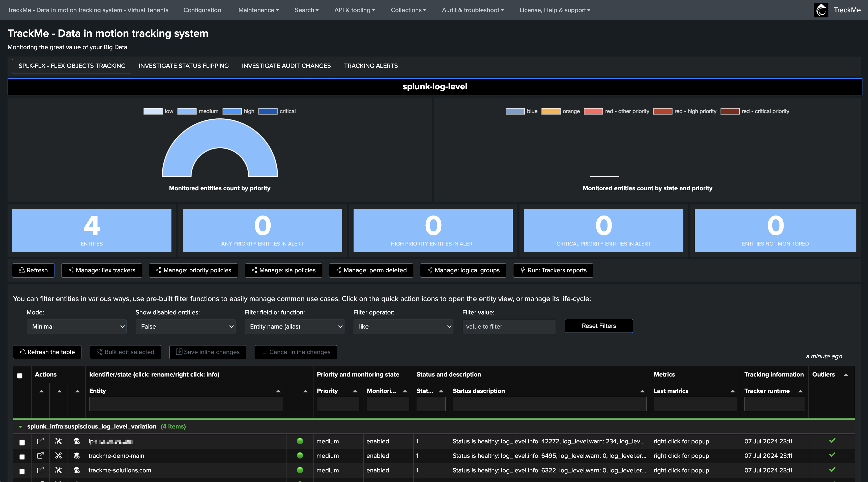Open the Mode dropdown set to Minimal
Screen dimensions: 868x482
pyautogui.click(x=76, y=326)
